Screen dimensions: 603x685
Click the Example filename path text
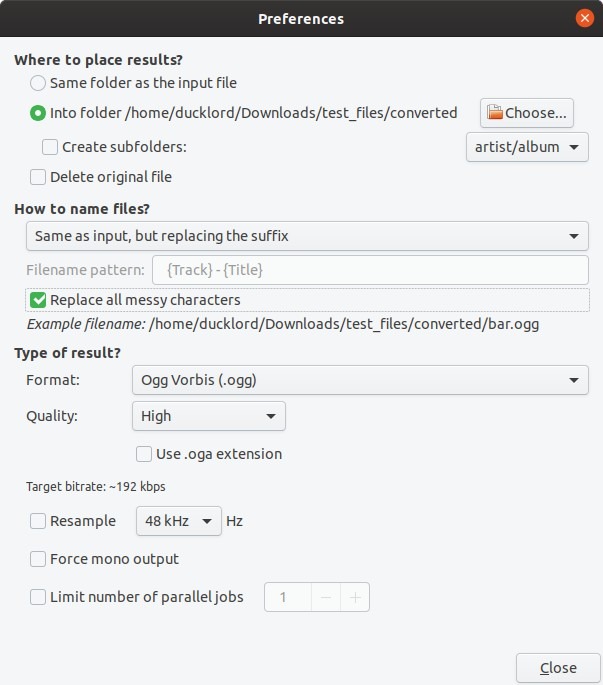[344, 324]
